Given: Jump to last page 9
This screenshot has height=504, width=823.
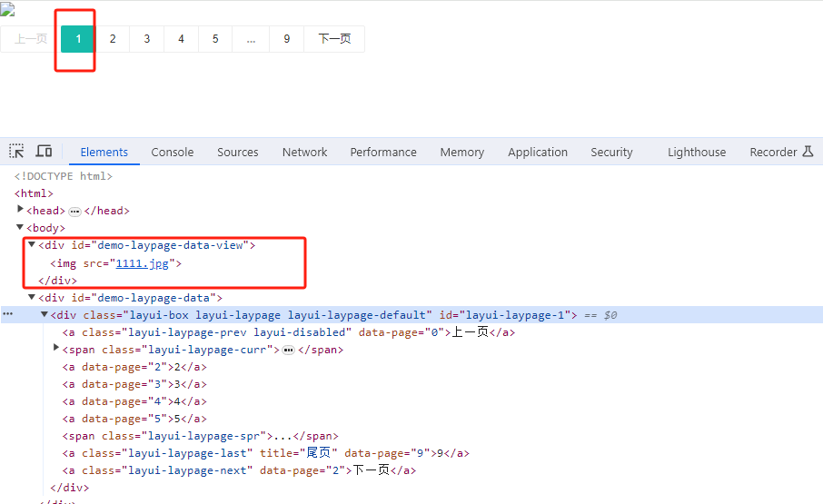Looking at the screenshot, I should [286, 39].
